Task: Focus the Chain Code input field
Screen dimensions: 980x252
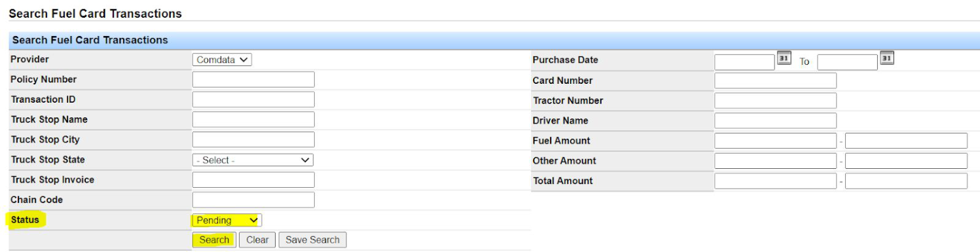Action: pyautogui.click(x=253, y=200)
